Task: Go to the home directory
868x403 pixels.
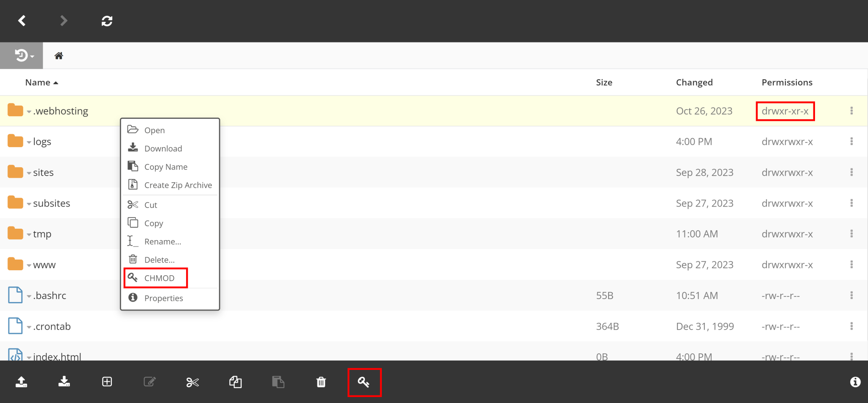Action: pyautogui.click(x=59, y=55)
